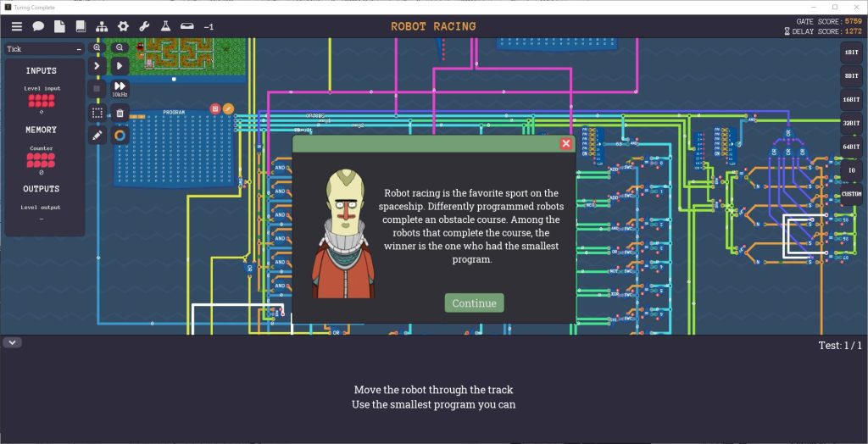
Task: Select the pencil wire tool
Action: click(97, 135)
